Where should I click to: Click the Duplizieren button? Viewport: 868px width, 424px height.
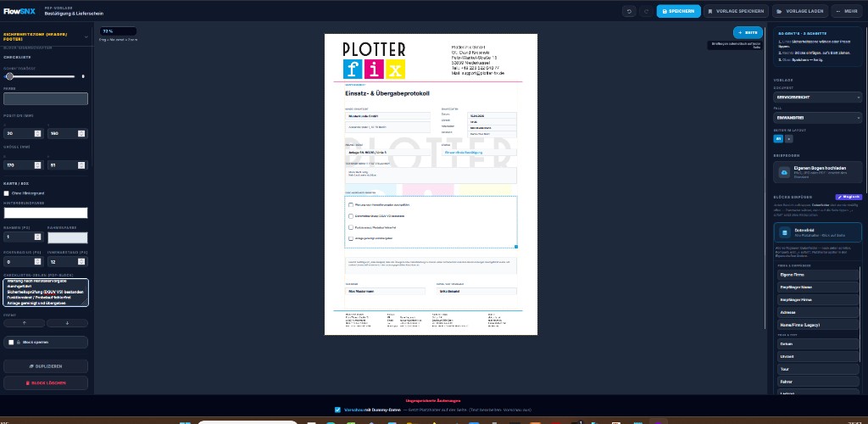point(46,366)
